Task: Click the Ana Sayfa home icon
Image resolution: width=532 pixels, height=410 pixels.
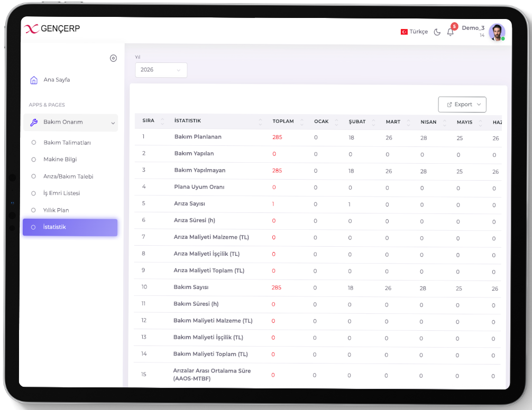Action: click(34, 80)
